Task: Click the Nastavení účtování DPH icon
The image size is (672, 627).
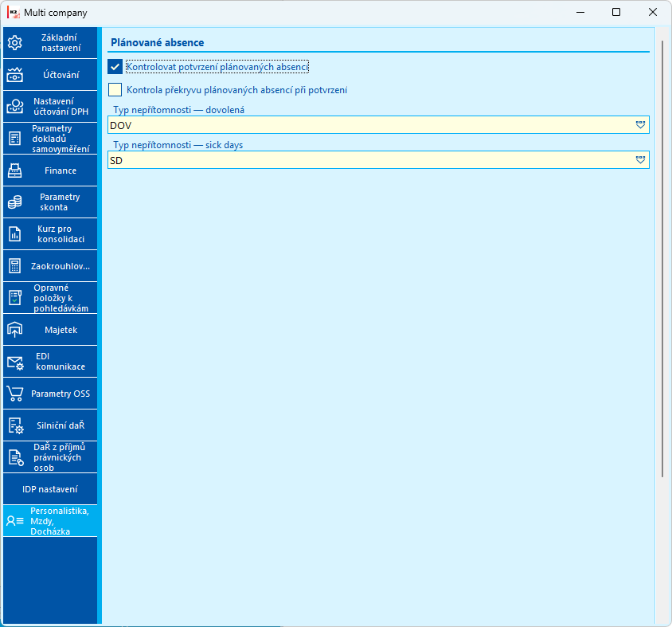Action: [15, 106]
